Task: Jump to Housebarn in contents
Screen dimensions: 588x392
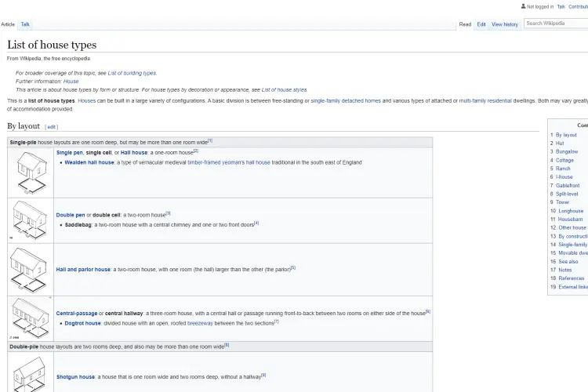Action: tap(571, 219)
